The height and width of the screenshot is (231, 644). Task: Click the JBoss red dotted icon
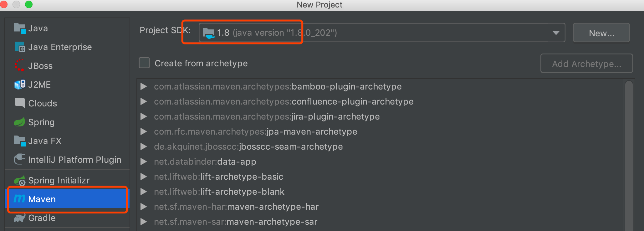click(x=19, y=65)
